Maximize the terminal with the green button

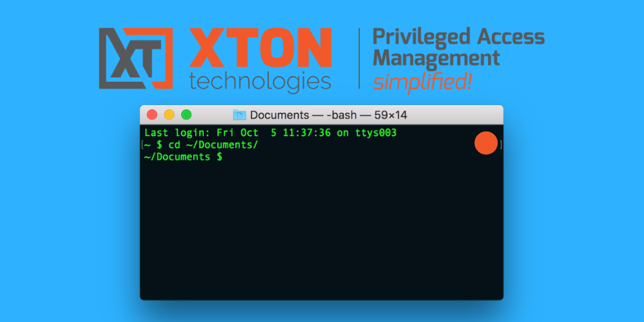(x=186, y=114)
